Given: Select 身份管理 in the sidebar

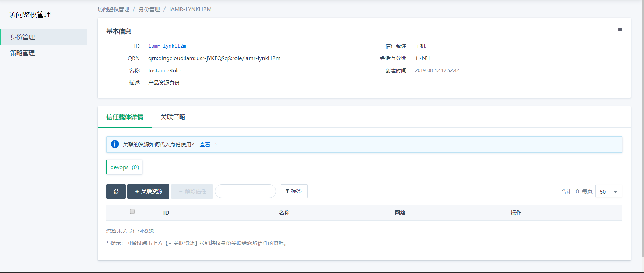Looking at the screenshot, I should coord(22,37).
